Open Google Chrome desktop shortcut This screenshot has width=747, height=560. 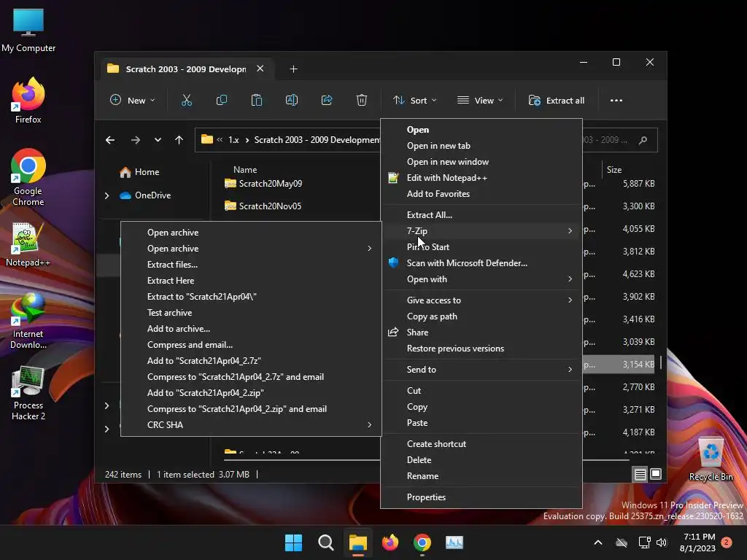coord(28,177)
